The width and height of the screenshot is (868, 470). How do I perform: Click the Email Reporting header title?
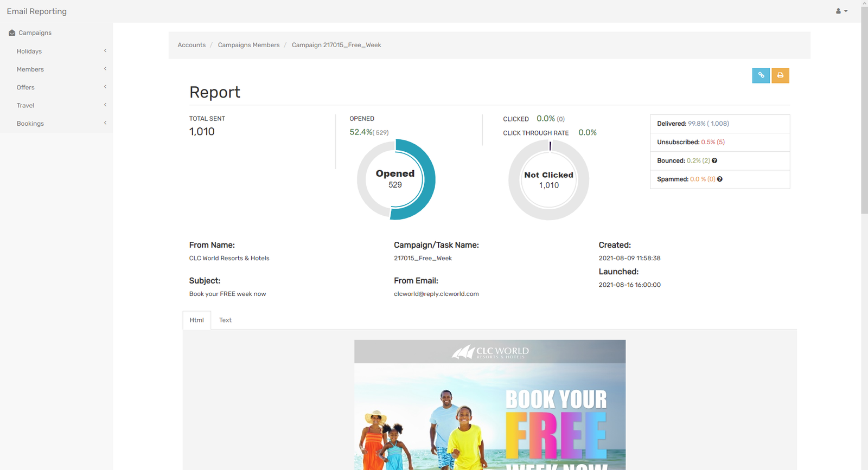pyautogui.click(x=37, y=11)
